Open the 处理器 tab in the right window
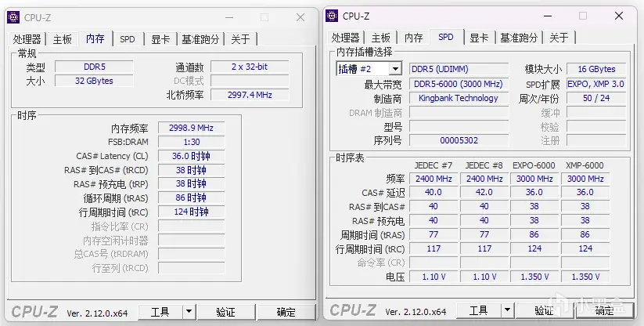The height and width of the screenshot is (326, 644). pyautogui.click(x=345, y=38)
